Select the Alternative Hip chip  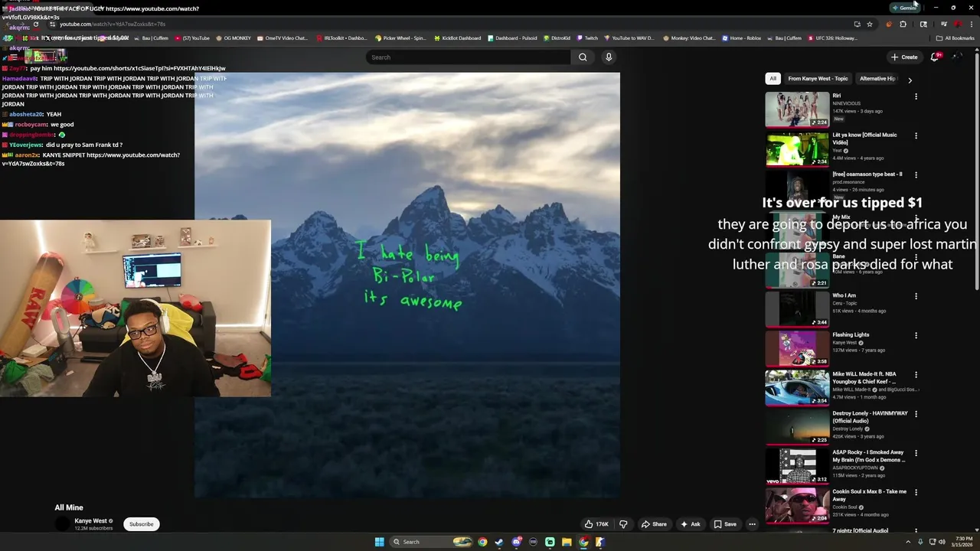pos(877,79)
